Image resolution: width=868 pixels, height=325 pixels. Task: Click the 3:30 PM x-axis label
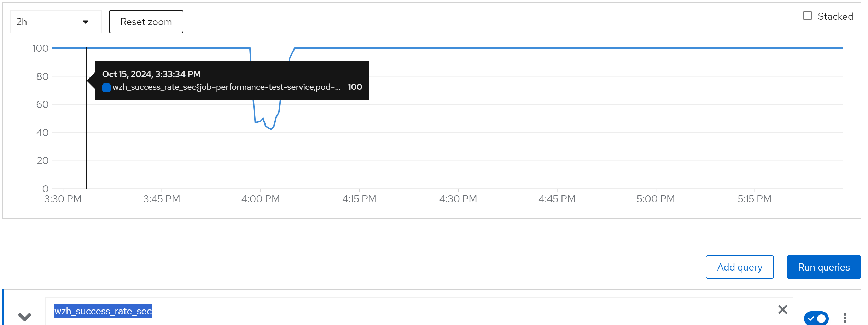click(63, 199)
